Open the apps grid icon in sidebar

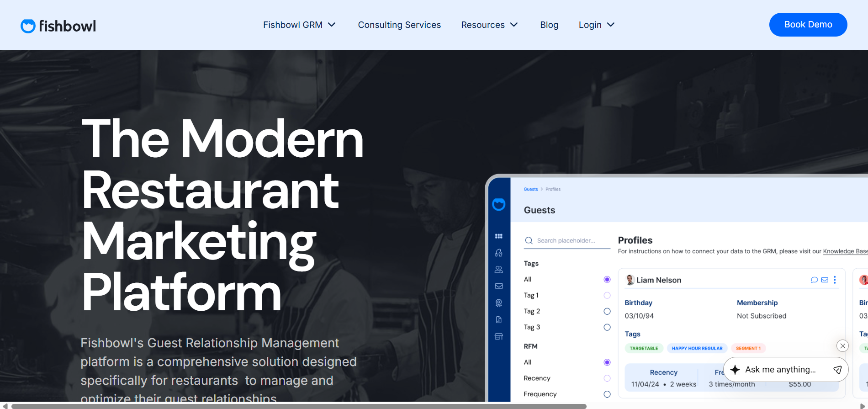coord(499,236)
